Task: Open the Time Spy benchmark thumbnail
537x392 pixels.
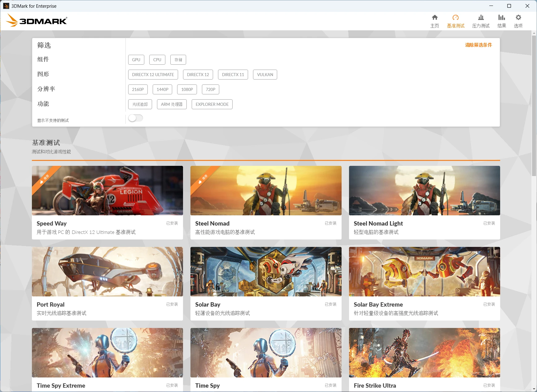Action: [x=266, y=353]
